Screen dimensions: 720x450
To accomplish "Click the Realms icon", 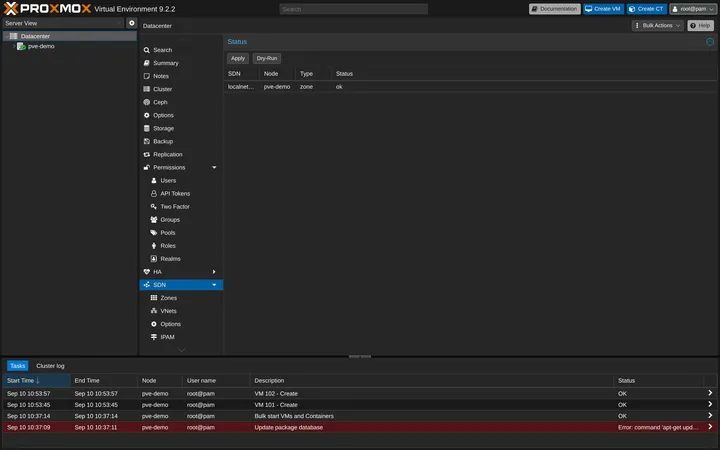I will 154,259.
